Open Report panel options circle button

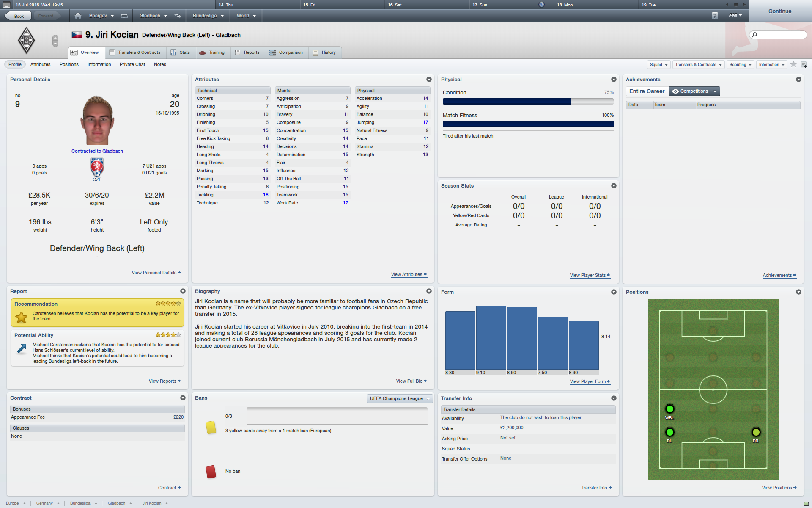(183, 291)
